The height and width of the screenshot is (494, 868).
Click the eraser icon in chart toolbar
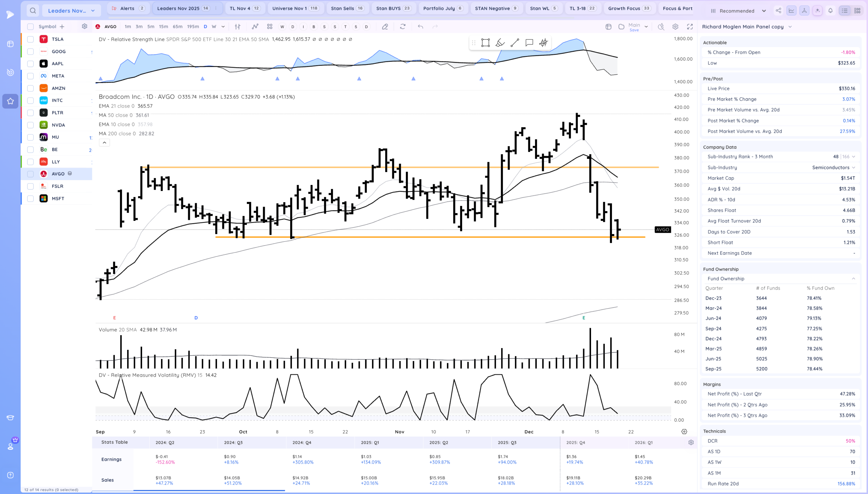385,26
